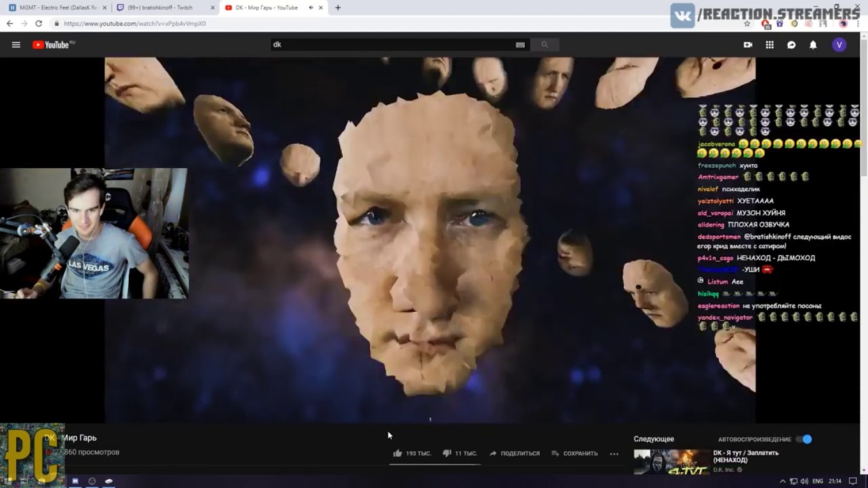Image resolution: width=868 pixels, height=488 pixels.
Task: Click the address bar URL
Action: (135, 23)
